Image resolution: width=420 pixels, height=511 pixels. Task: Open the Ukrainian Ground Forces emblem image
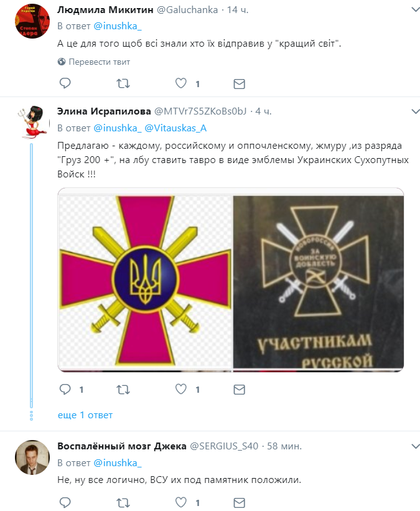pos(145,279)
